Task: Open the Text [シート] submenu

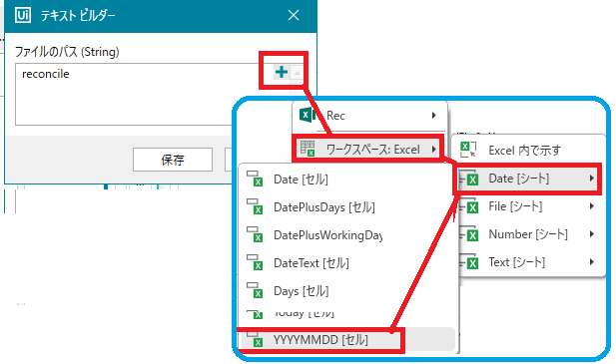Action: pyautogui.click(x=531, y=262)
